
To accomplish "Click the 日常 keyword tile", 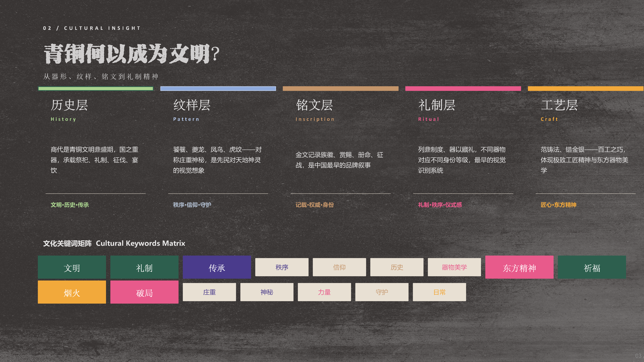I will click(x=439, y=292).
